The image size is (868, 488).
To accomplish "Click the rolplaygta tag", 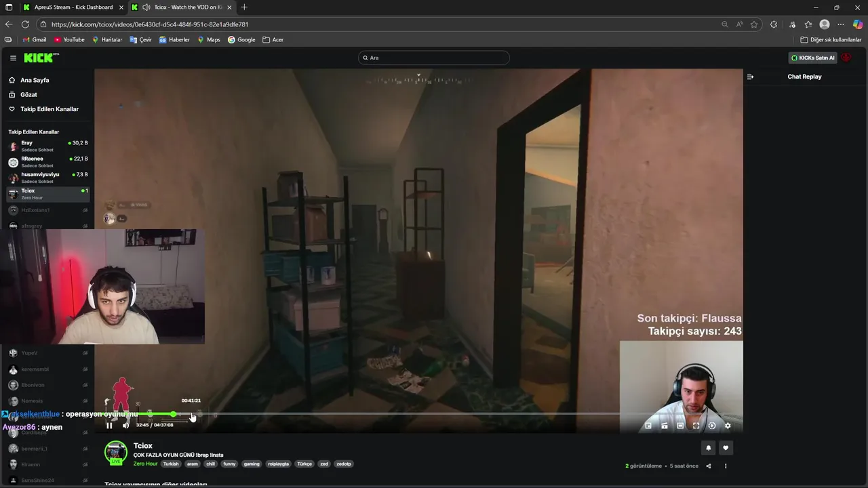I will tap(278, 464).
